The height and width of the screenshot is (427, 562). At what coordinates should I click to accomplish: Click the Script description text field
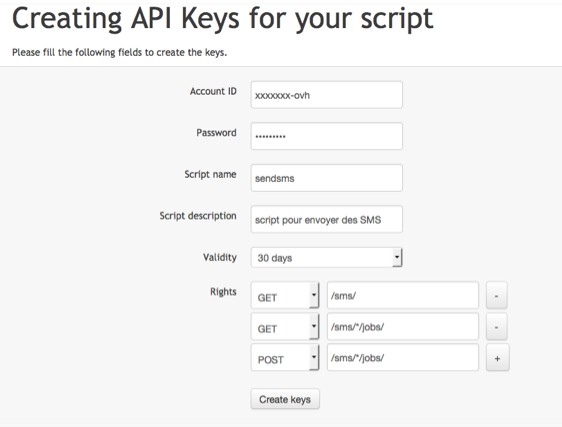click(x=327, y=219)
